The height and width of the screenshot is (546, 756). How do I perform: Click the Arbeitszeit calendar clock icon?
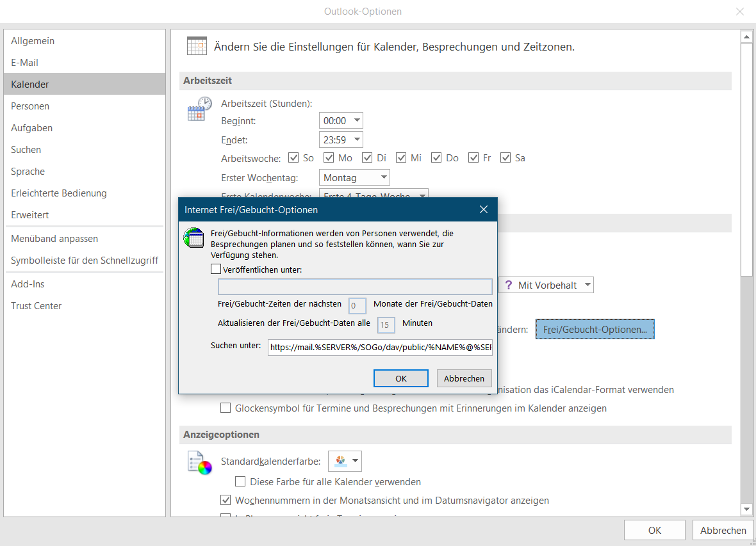click(199, 109)
